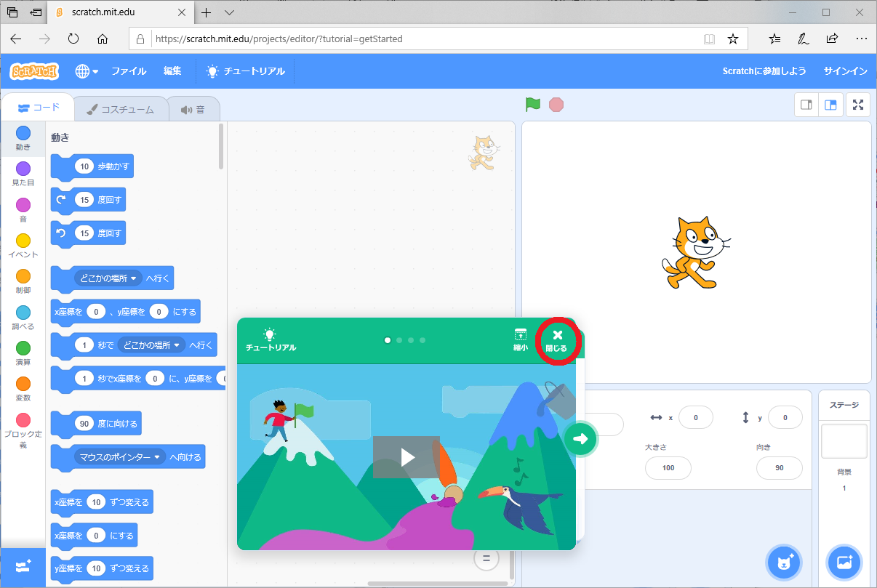Click the y座標を 10 ずつ変える block
The width and height of the screenshot is (877, 588).
coord(102,569)
